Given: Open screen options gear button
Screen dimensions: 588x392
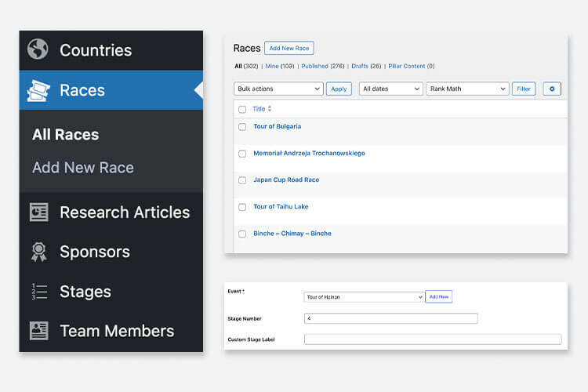Looking at the screenshot, I should (552, 89).
